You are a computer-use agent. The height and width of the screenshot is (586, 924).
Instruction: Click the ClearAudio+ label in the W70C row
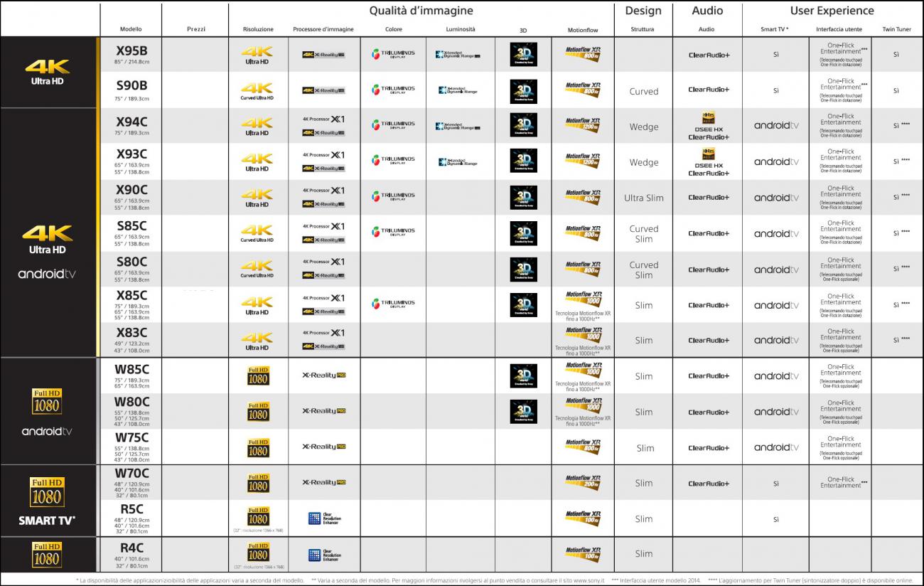coord(708,484)
